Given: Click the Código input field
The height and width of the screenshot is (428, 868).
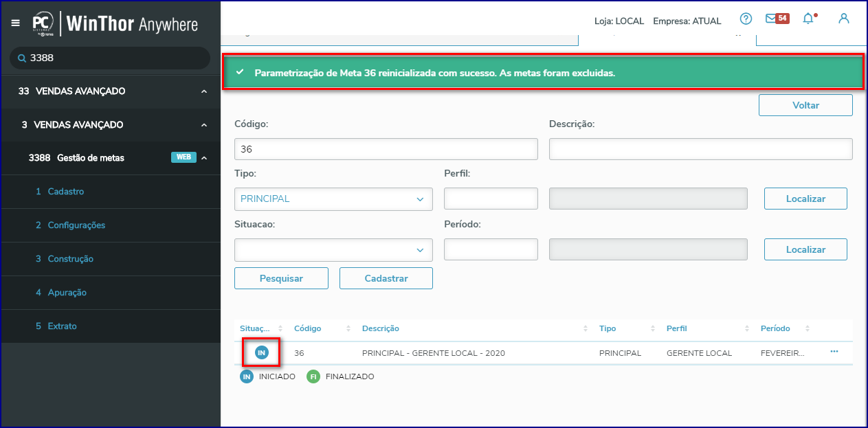Looking at the screenshot, I should coord(386,149).
